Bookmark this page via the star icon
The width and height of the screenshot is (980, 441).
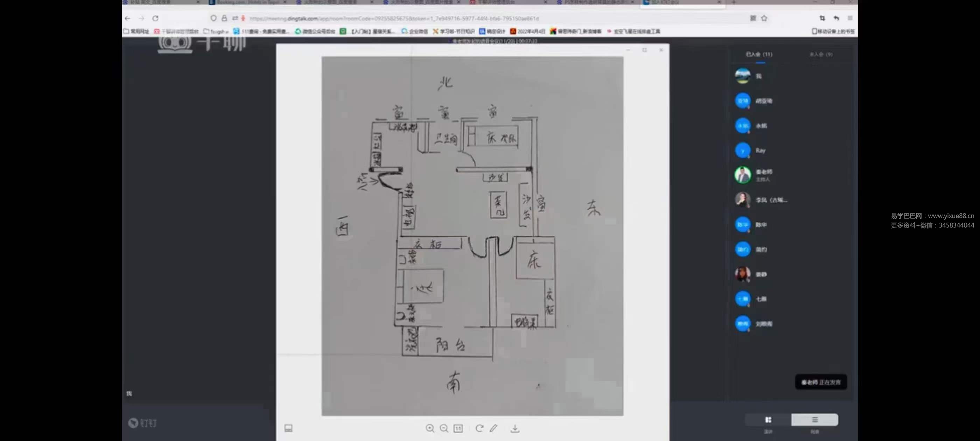764,18
